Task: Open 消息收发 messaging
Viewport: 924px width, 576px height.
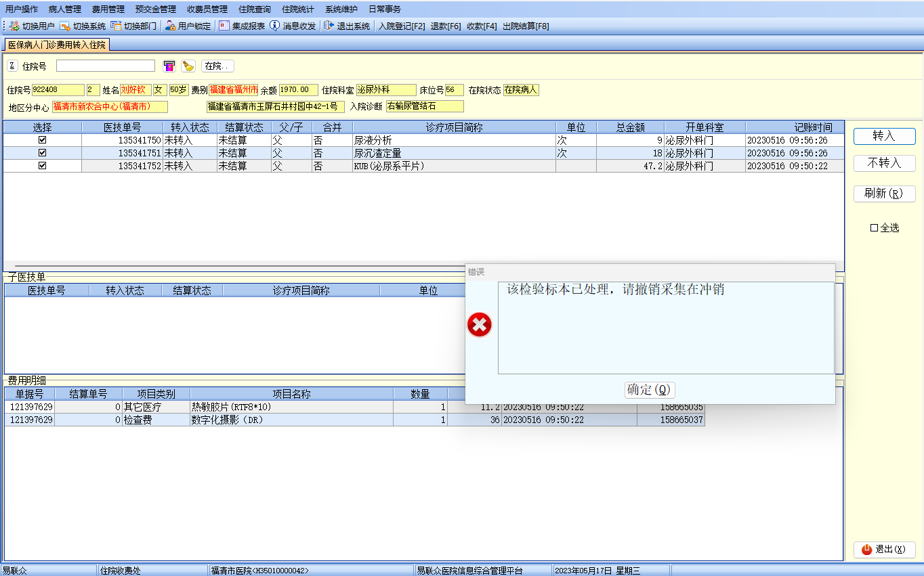Action: click(293, 26)
